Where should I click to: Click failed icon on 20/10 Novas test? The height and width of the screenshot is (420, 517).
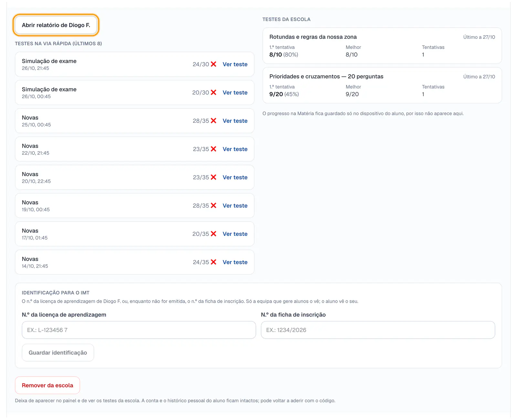tap(214, 177)
